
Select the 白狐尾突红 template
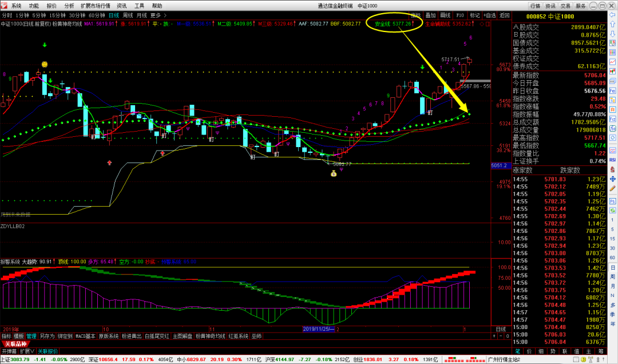(x=157, y=337)
